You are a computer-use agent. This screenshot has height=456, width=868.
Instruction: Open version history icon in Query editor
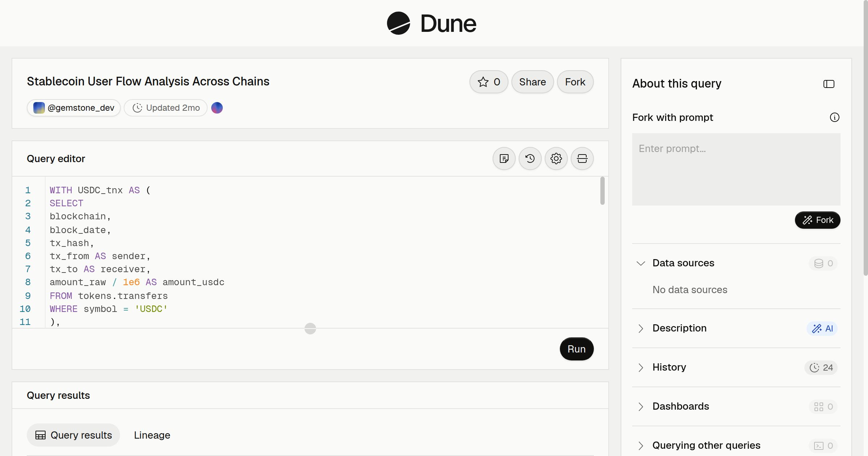click(x=530, y=159)
